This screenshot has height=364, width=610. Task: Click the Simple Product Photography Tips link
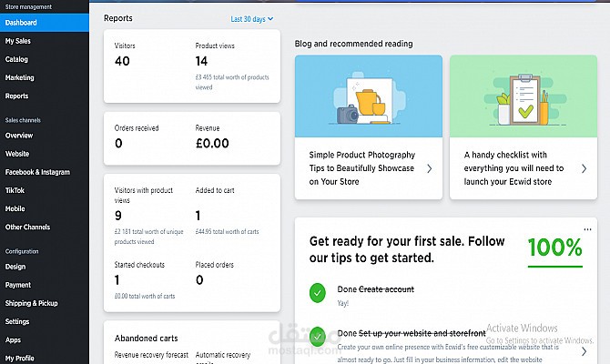[x=362, y=168]
